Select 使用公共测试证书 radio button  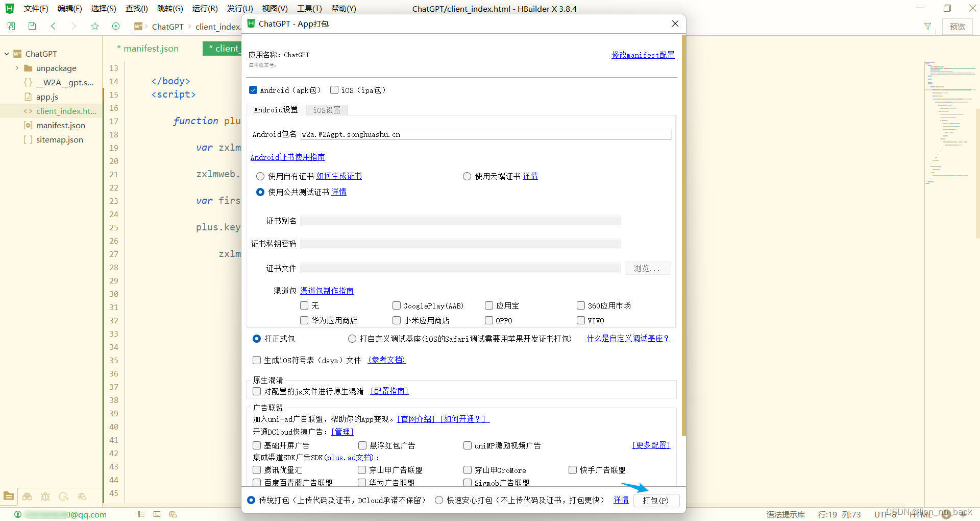tap(260, 192)
